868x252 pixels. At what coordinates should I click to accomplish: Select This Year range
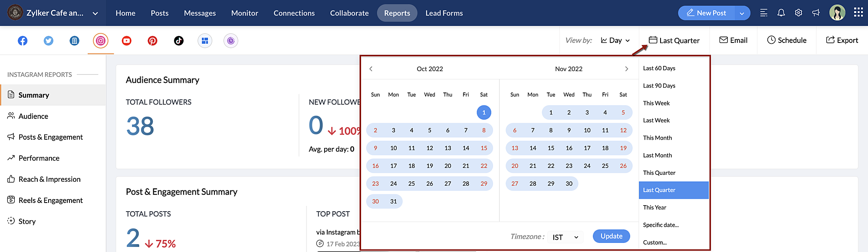(x=674, y=207)
